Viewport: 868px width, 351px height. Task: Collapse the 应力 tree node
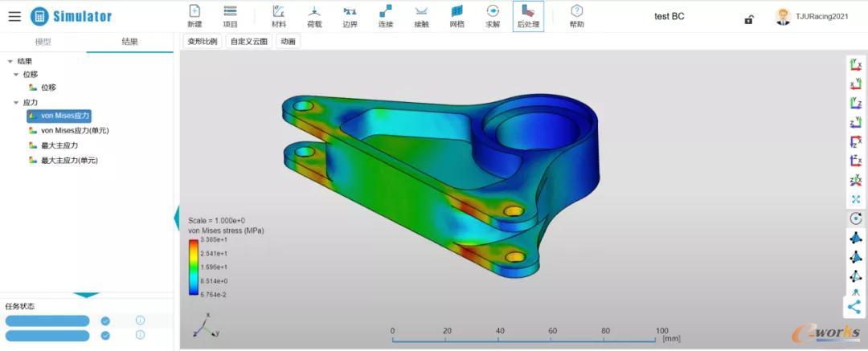coord(16,103)
